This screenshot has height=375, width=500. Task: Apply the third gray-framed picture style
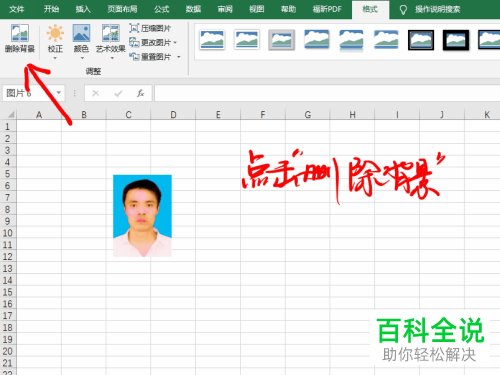(x=282, y=39)
